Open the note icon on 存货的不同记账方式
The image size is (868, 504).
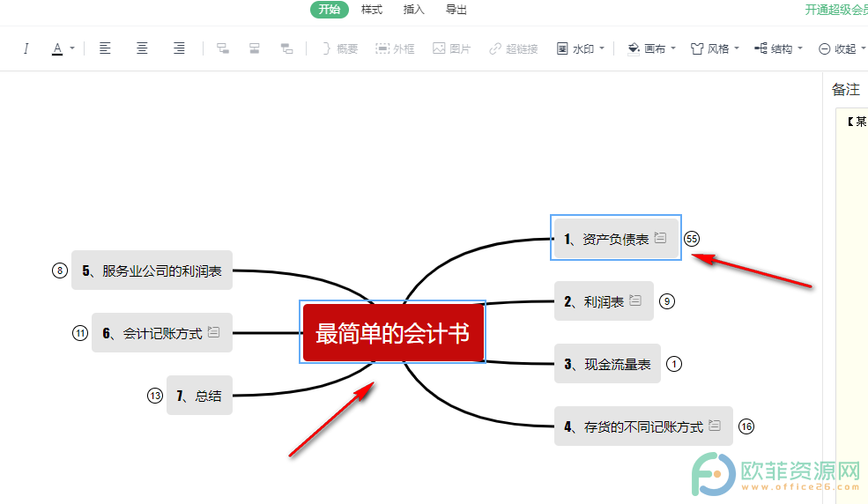(715, 425)
